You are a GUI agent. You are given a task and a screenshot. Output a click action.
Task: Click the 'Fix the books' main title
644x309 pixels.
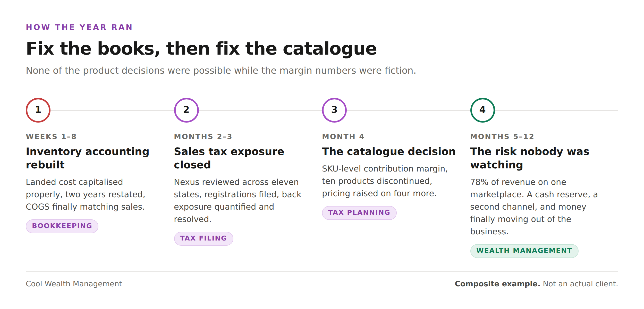201,48
